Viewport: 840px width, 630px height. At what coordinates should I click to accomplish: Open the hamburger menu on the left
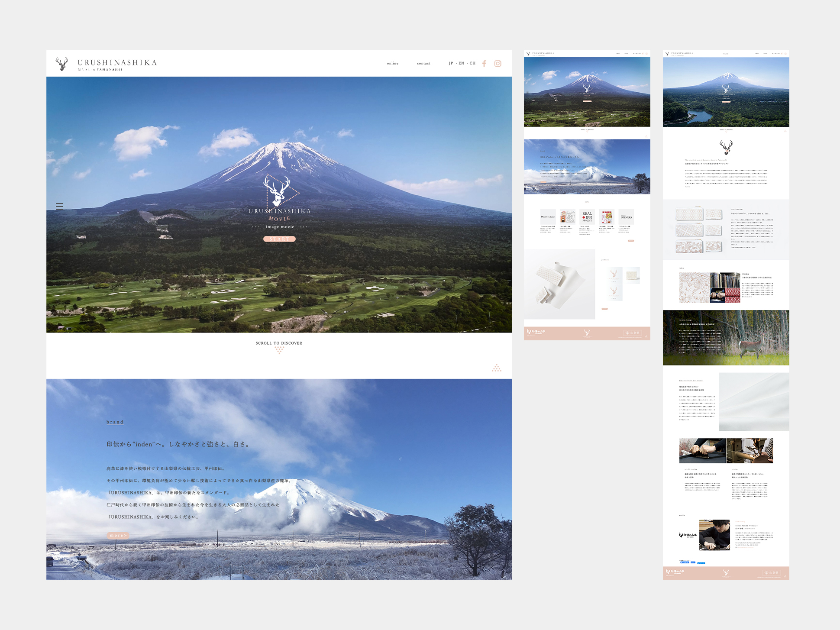59,206
